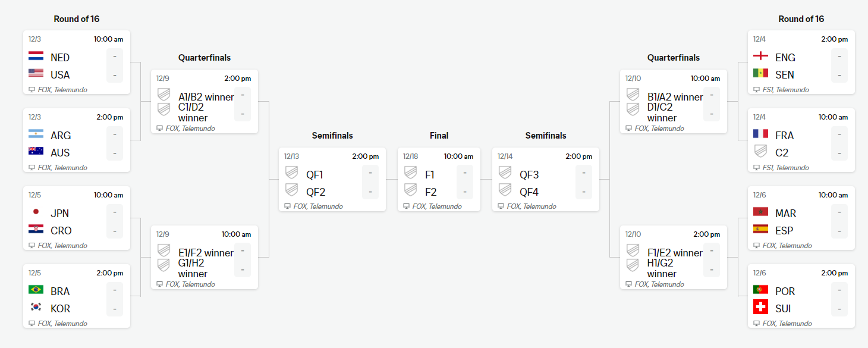
Task: Click the TV icon under the Final match
Action: [406, 206]
